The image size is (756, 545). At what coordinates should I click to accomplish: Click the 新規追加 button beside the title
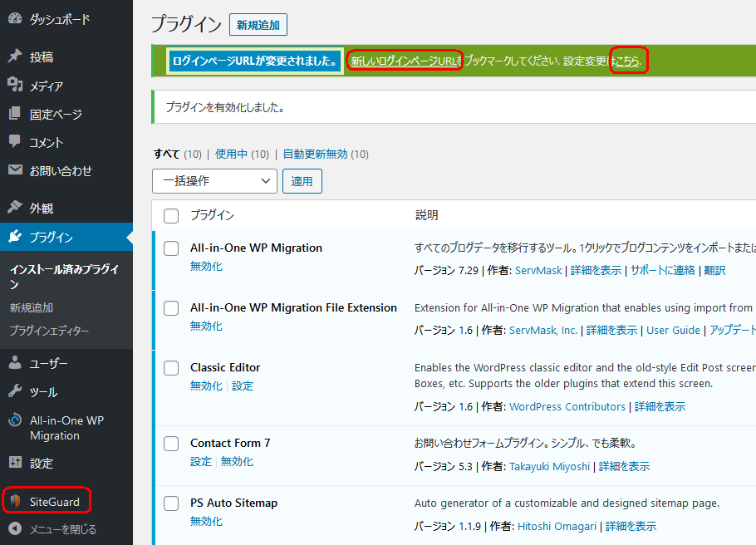(258, 25)
